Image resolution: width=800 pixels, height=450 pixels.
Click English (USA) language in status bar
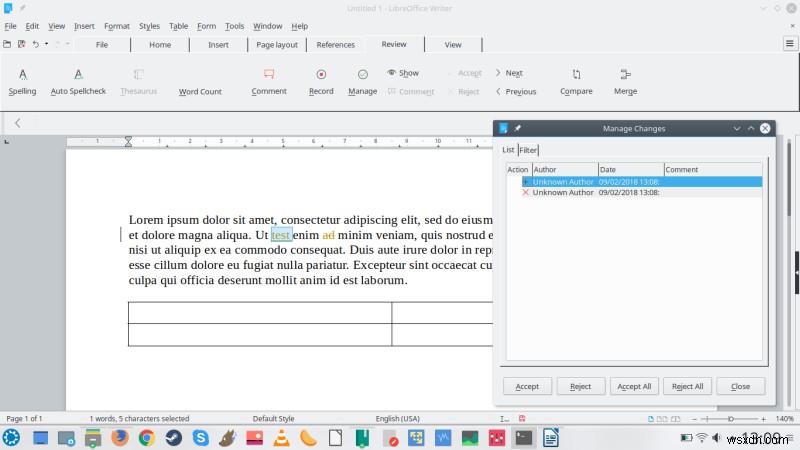click(397, 418)
